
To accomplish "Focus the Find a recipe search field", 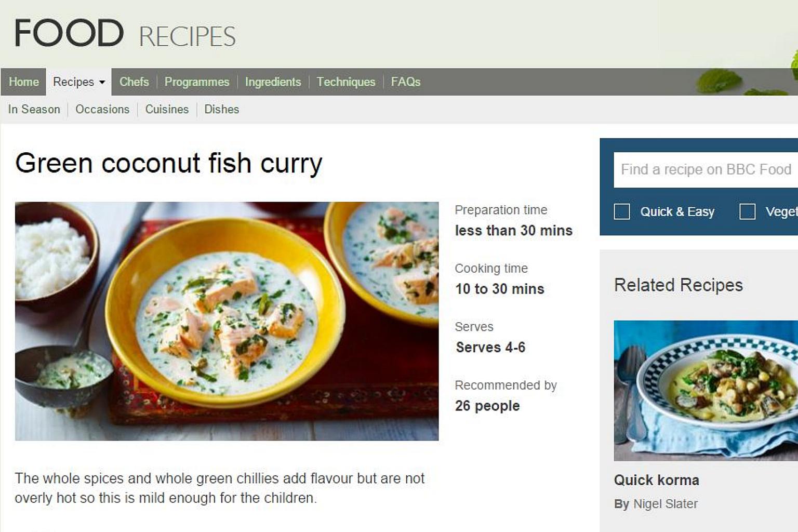I will 706,170.
